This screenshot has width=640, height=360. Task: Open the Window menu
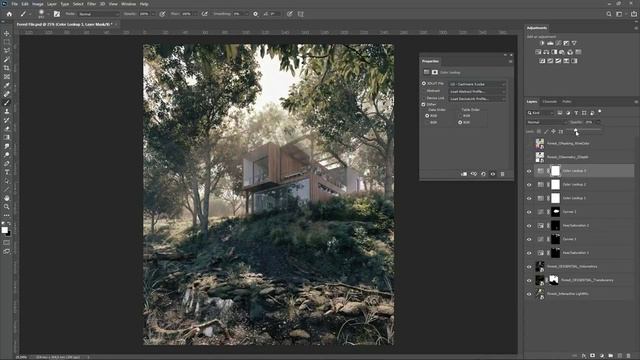[x=128, y=4]
